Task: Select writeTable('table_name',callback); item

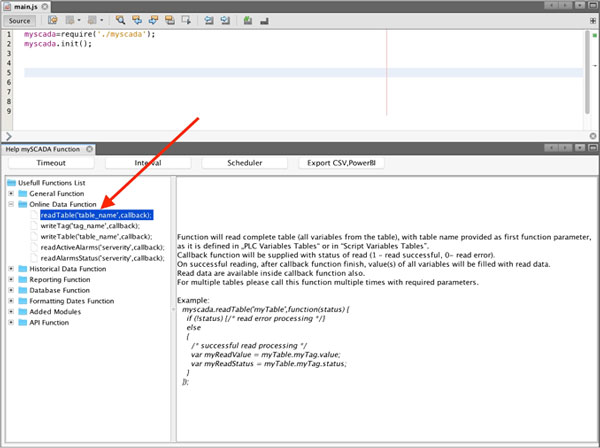Action: 96,236
